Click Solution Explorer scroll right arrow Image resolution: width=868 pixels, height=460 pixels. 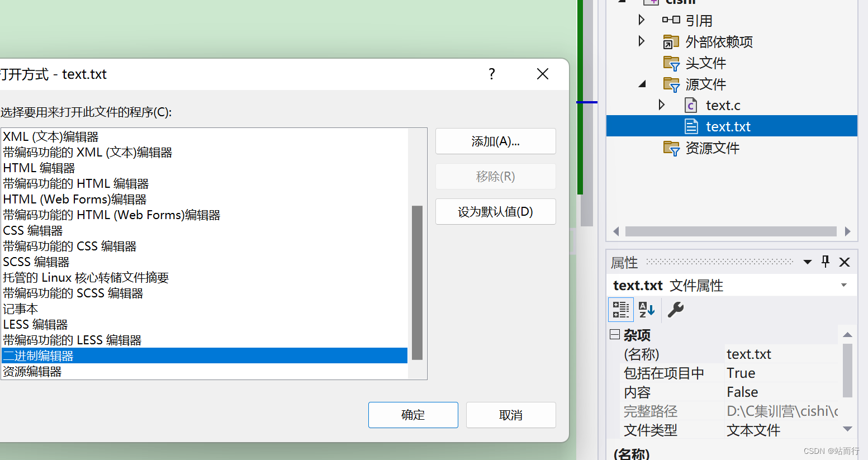tap(847, 231)
